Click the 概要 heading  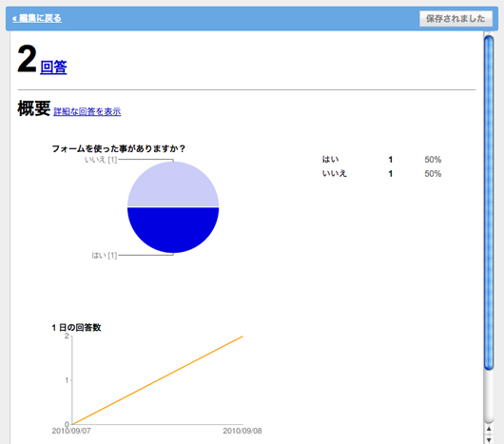[x=33, y=108]
